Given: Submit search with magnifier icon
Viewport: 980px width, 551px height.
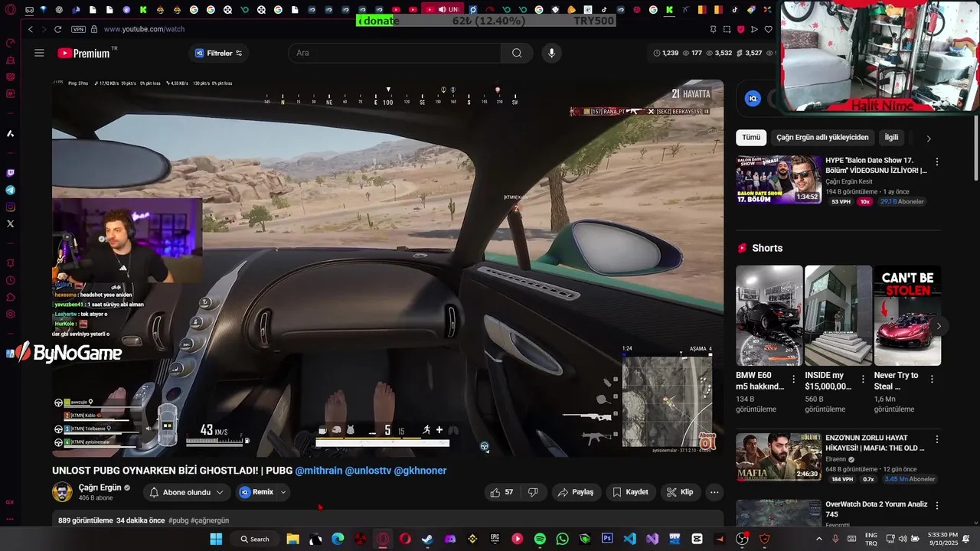Looking at the screenshot, I should 517,53.
